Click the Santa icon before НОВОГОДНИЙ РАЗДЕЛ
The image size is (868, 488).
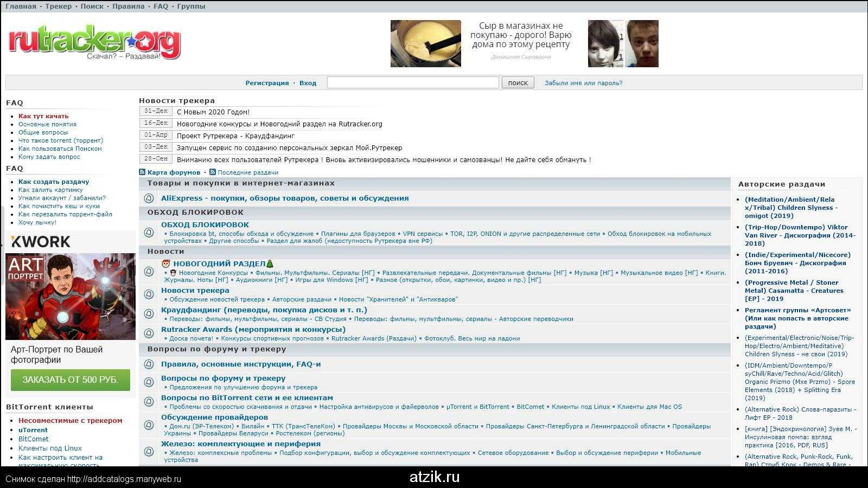pos(166,264)
